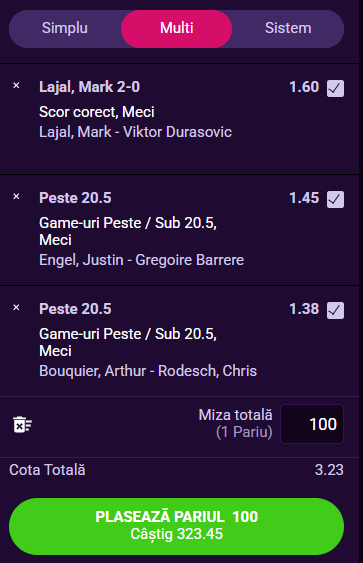Click the Plasează Pariul 100 button
Screen dimensions: 363x563
pyautogui.click(x=176, y=526)
